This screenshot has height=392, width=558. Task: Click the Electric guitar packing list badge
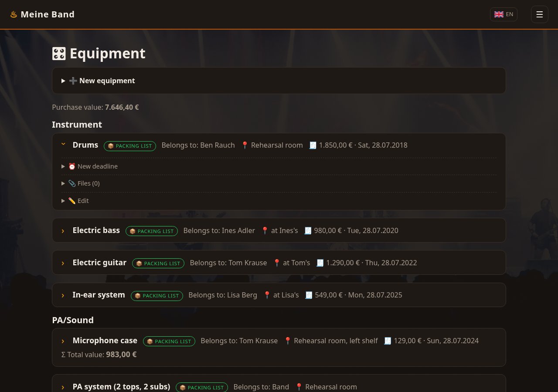click(158, 264)
